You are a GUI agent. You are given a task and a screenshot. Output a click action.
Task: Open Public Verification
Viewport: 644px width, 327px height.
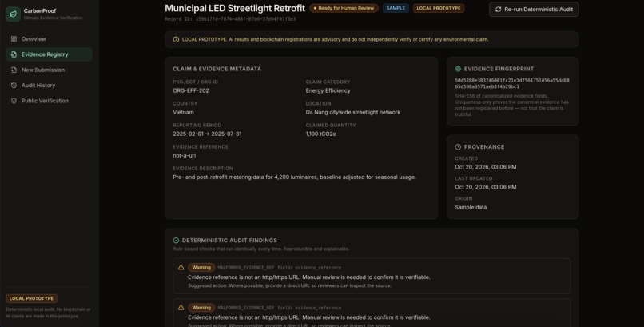(50, 101)
